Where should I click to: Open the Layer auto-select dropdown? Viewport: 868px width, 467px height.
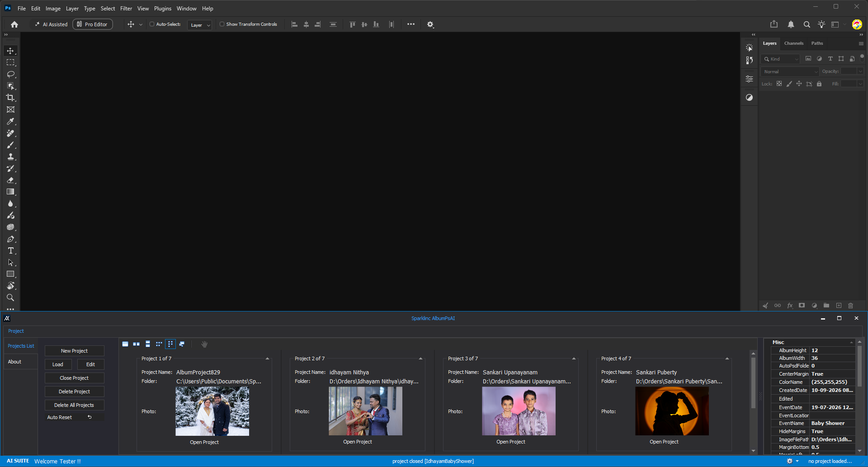click(x=200, y=25)
